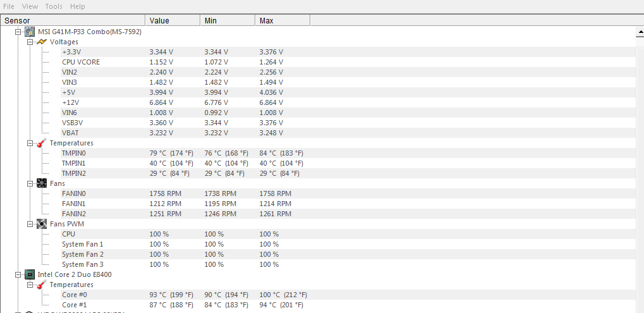Viewport: 644px width, 313px height.
Task: Sort by the Sensor column header
Action: (x=73, y=20)
